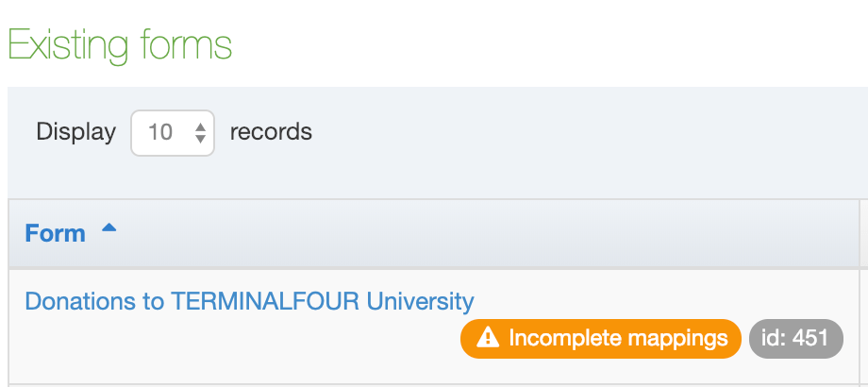868x387 pixels.
Task: Click the records label text
Action: (x=271, y=132)
